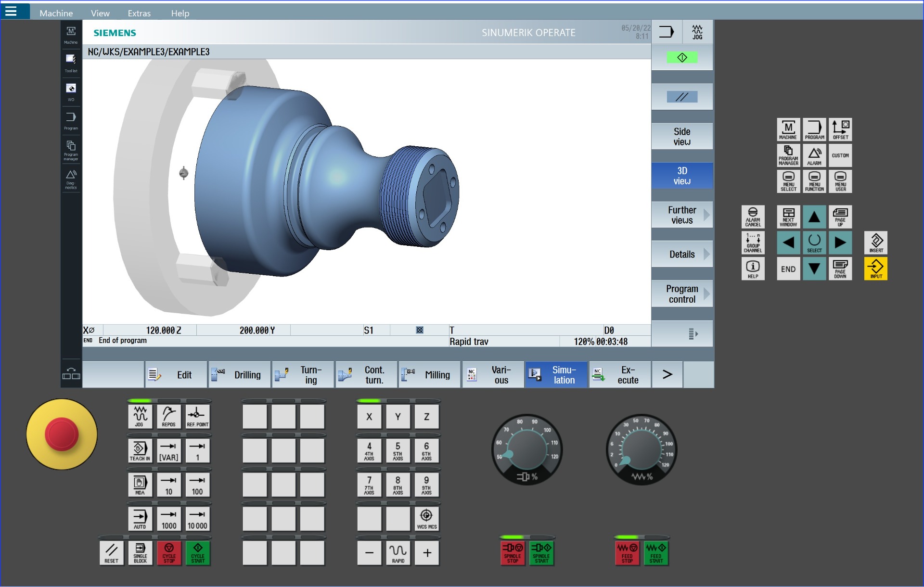Toggle SINGLE BLOCK key
The height and width of the screenshot is (587, 924).
tap(140, 553)
